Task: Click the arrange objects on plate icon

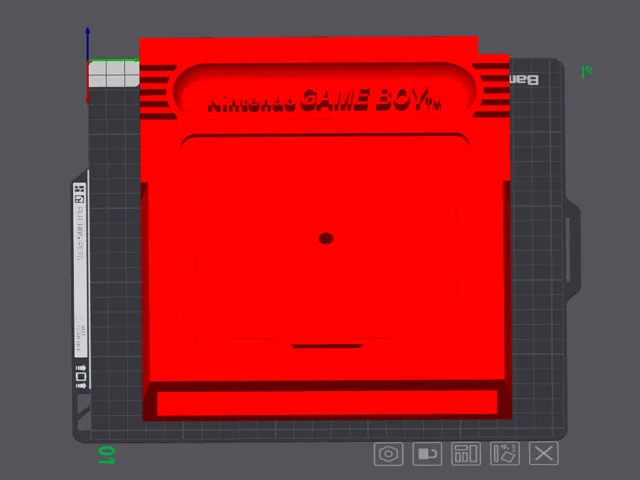Action: click(x=466, y=453)
